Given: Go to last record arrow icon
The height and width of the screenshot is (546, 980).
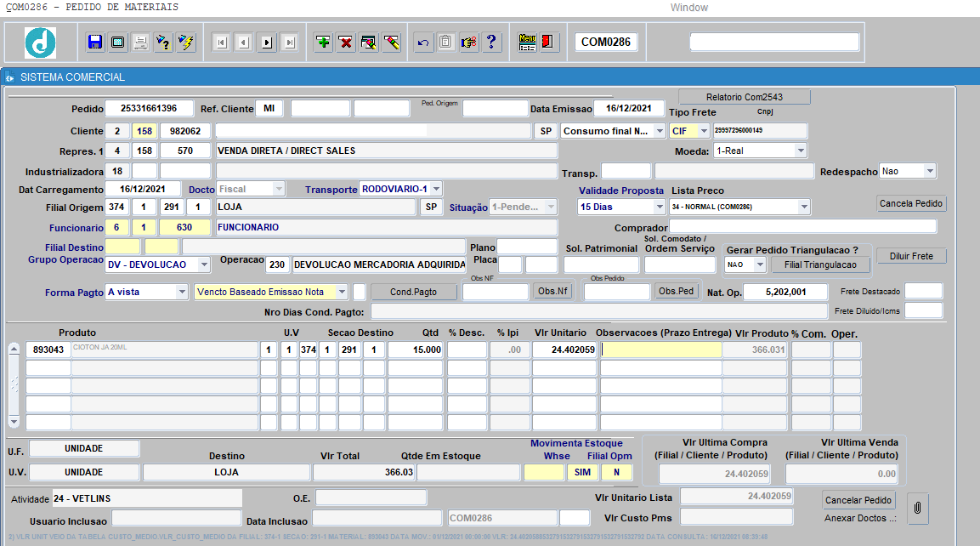Looking at the screenshot, I should point(289,43).
